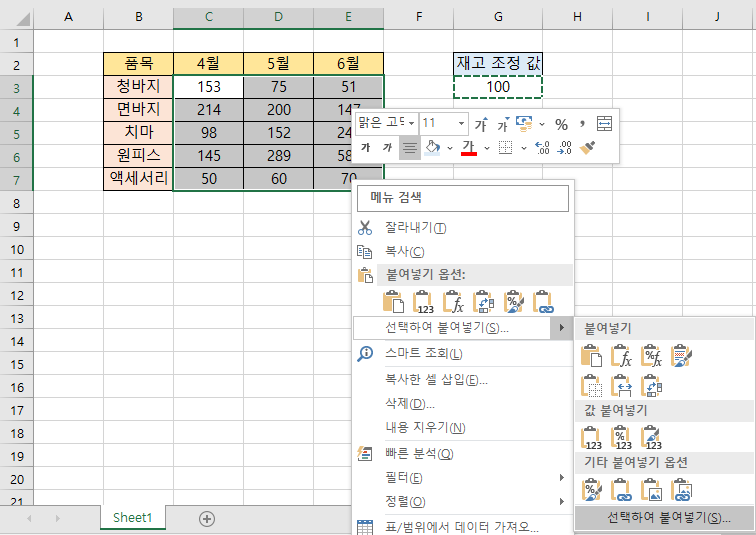
Task: Choose default paste under 붙여넣기 옵션
Action: [393, 302]
